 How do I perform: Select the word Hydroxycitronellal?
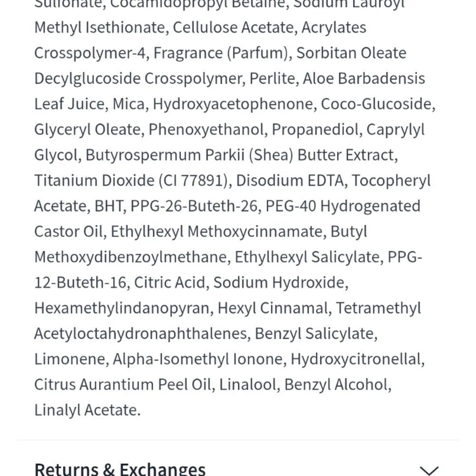click(x=356, y=359)
